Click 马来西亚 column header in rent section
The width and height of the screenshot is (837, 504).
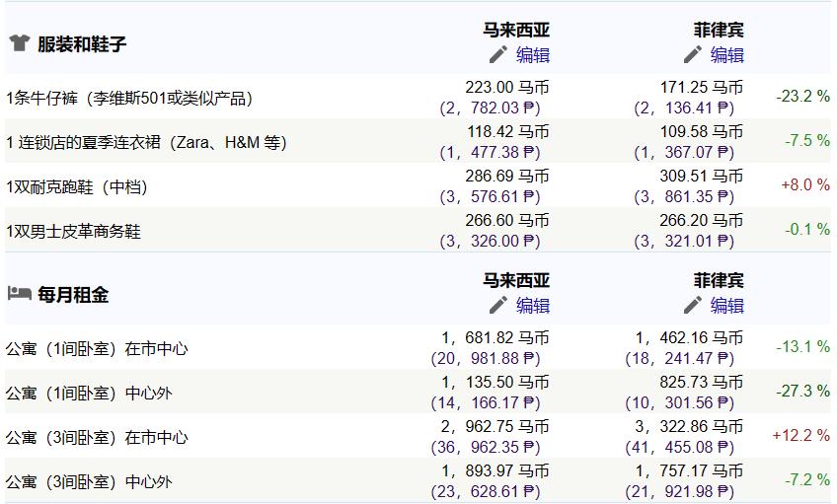click(516, 280)
